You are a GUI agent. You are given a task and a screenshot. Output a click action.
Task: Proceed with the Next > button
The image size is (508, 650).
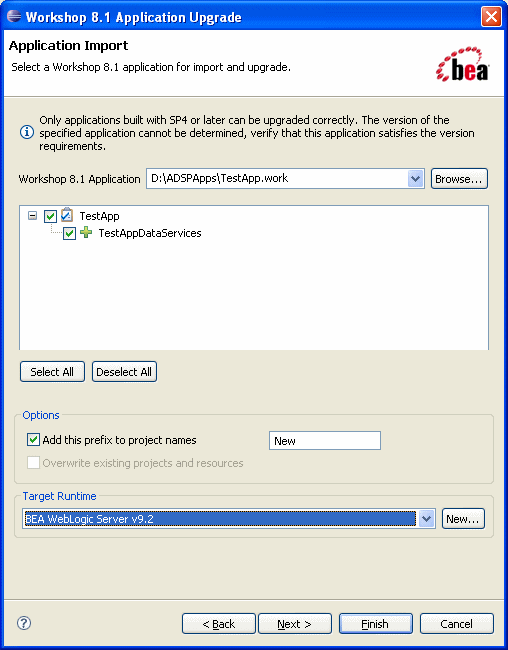295,623
